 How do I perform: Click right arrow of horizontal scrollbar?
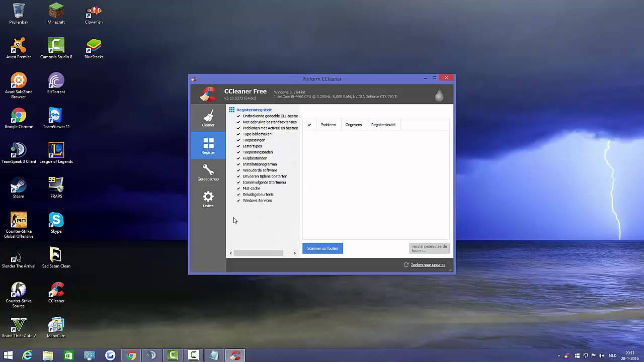[x=295, y=253]
